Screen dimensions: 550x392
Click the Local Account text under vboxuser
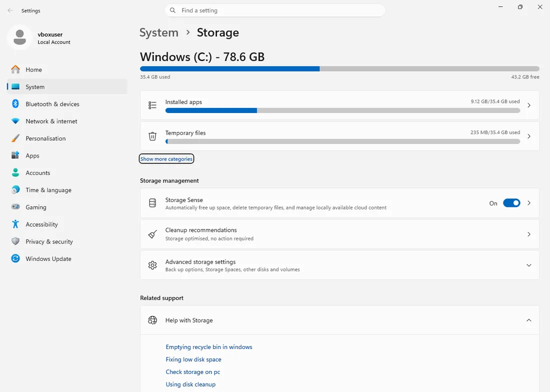[x=54, y=42]
